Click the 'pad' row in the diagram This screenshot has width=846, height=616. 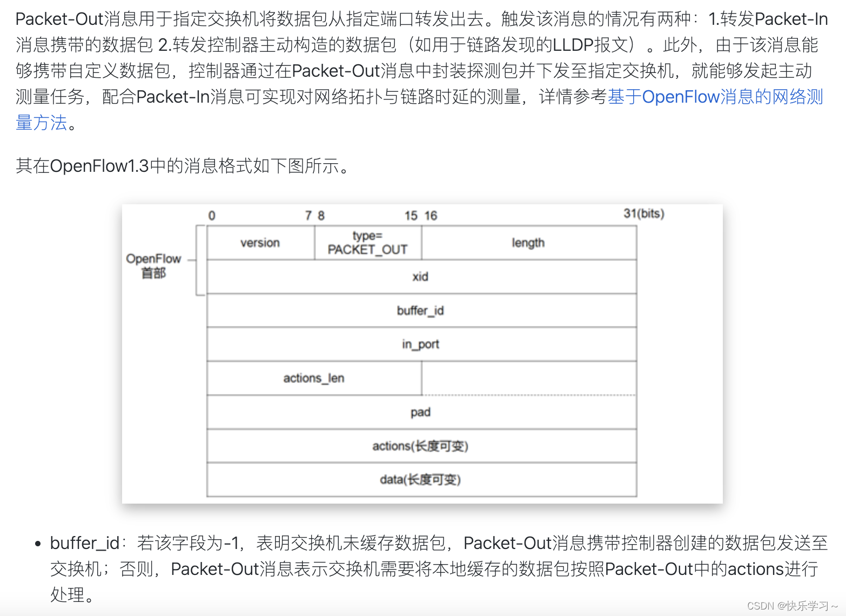pyautogui.click(x=421, y=412)
